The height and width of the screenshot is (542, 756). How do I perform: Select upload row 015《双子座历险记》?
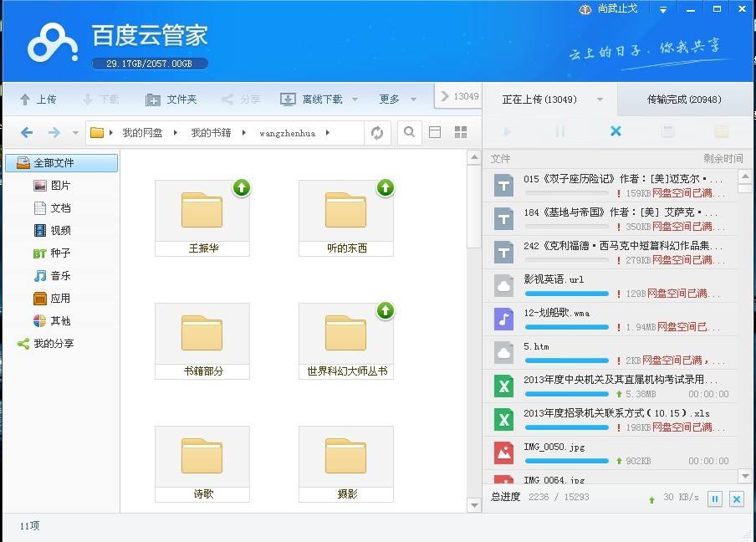coord(610,186)
